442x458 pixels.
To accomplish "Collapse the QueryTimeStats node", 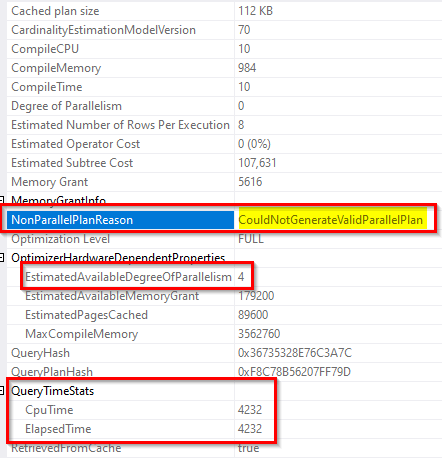I will [x=2, y=391].
